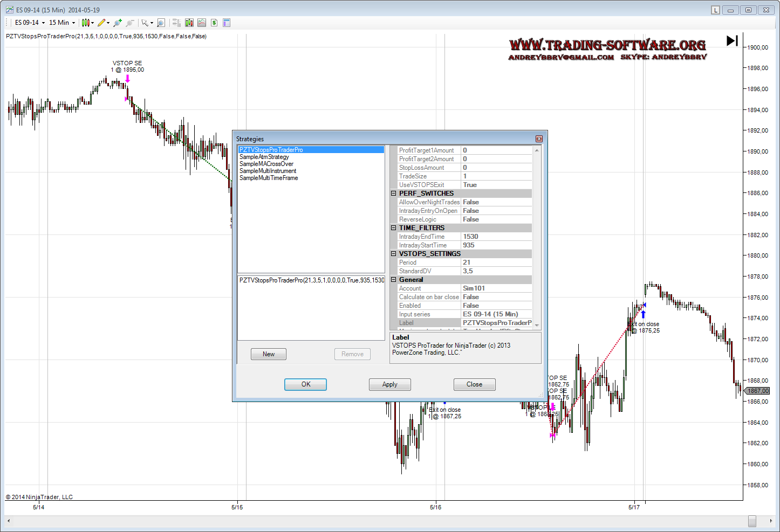
Task: Open the ES 09-14 instrument dropdown
Action: 30,23
